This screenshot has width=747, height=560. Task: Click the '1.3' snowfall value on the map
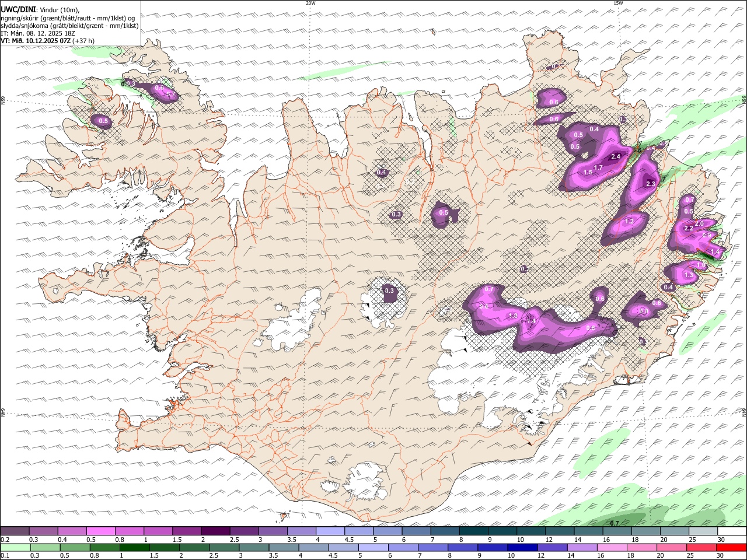pos(689,275)
